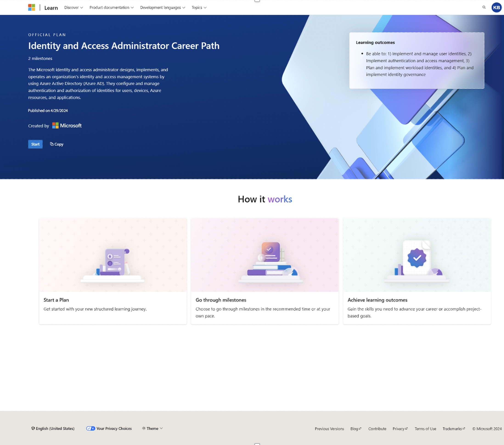The height and width of the screenshot is (445, 504).
Task: Click the Blog external link in footer
Action: (356, 429)
